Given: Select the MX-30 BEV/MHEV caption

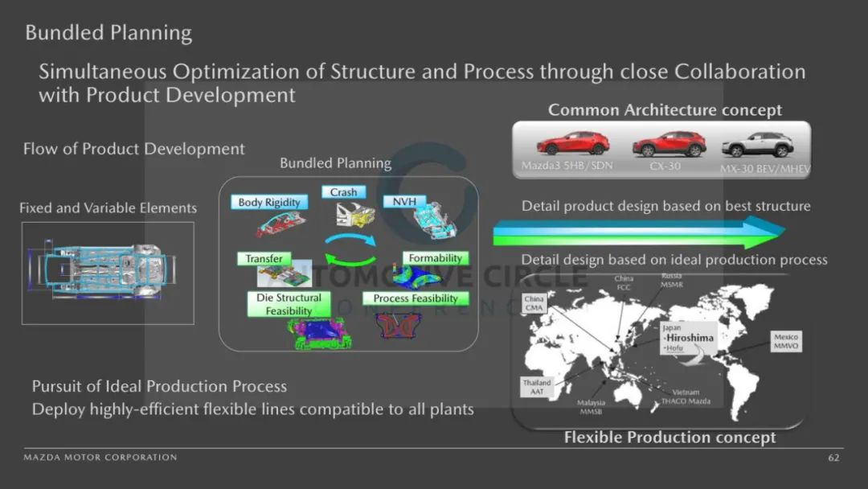Looking at the screenshot, I should point(765,168).
